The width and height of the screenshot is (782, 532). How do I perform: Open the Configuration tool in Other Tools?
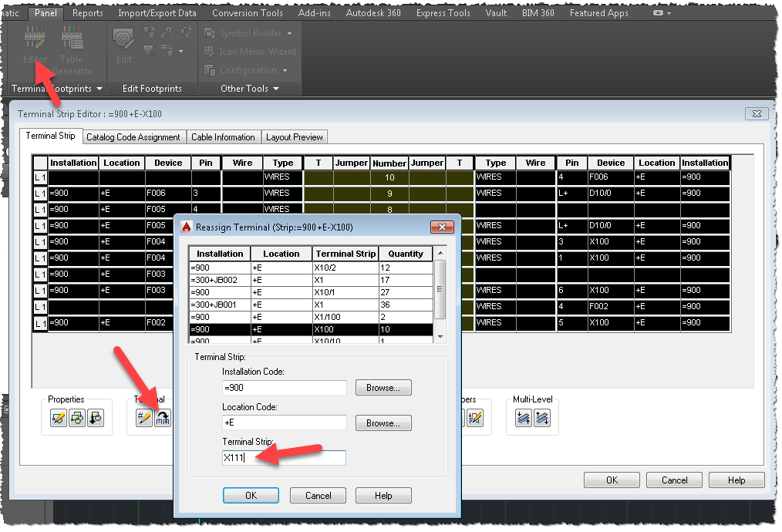241,70
